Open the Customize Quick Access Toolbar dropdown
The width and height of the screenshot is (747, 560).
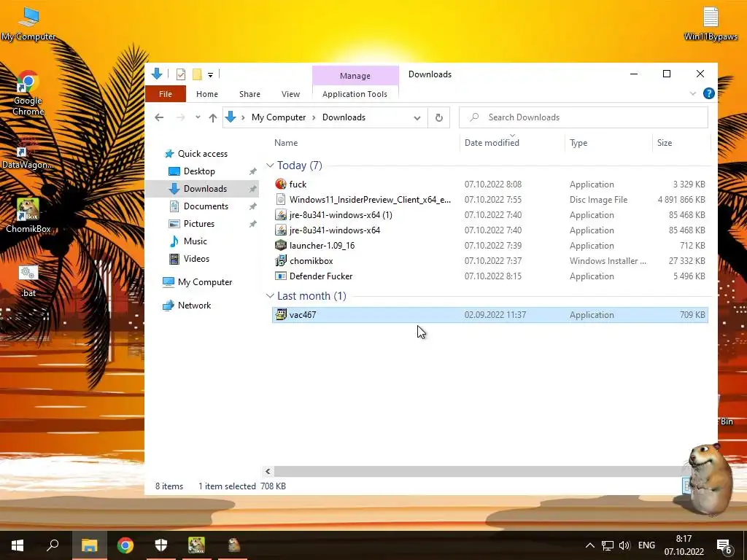pyautogui.click(x=210, y=75)
